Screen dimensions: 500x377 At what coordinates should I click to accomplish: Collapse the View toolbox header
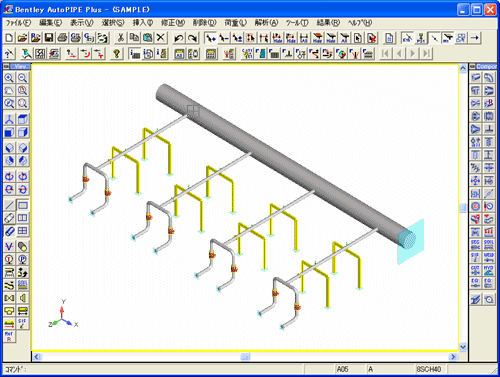pos(6,67)
